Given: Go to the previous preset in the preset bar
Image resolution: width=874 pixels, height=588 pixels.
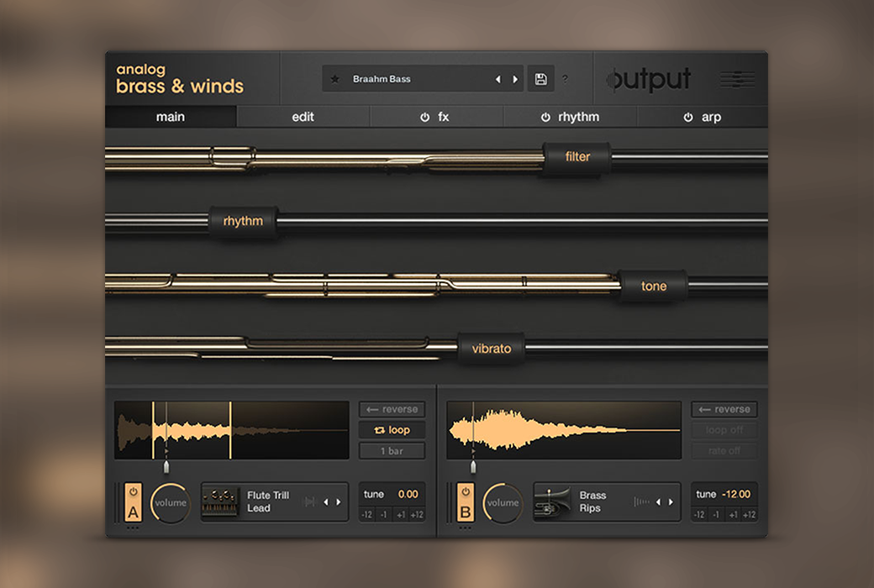Looking at the screenshot, I should [x=498, y=80].
